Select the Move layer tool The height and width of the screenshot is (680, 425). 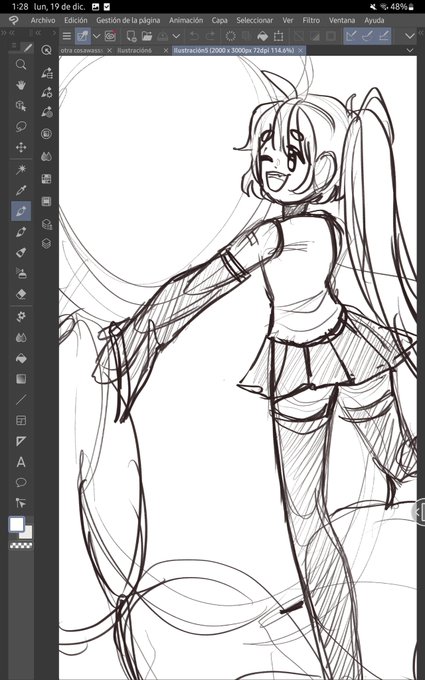coord(21,147)
